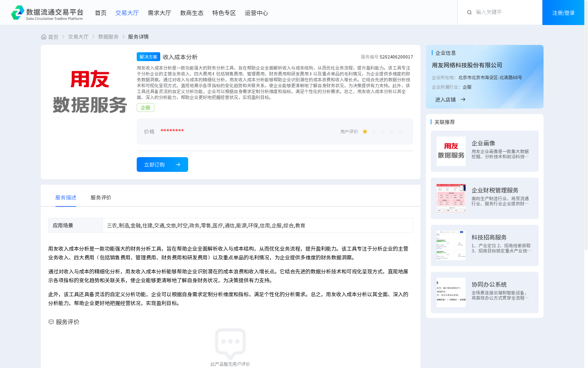Image resolution: width=588 pixels, height=368 pixels.
Task: Click 此产品暂无用户评价 message
Action: click(230, 364)
